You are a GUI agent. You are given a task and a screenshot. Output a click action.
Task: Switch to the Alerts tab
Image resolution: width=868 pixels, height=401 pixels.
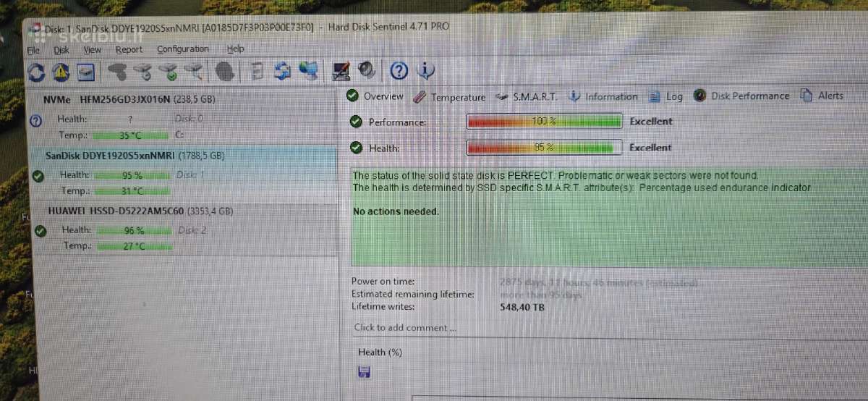(822, 96)
